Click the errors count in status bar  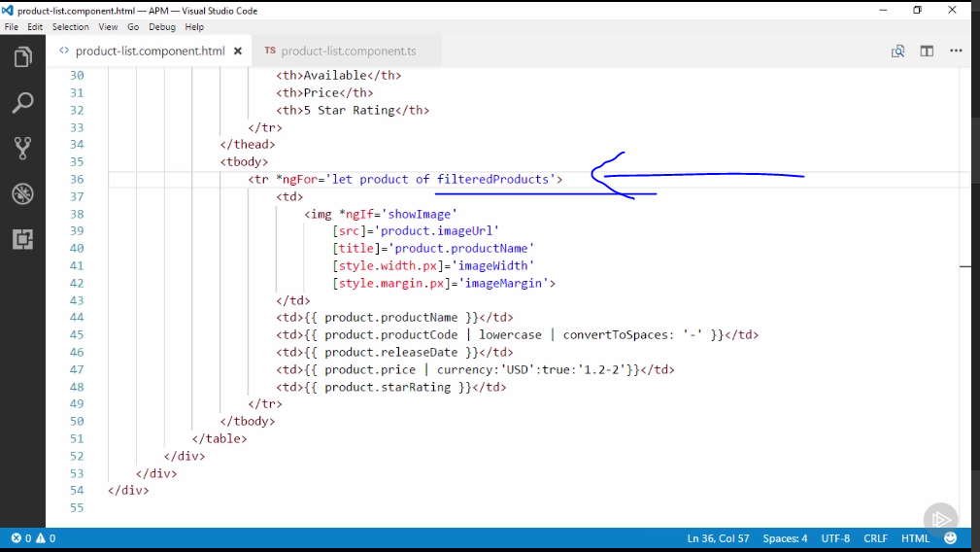21,538
